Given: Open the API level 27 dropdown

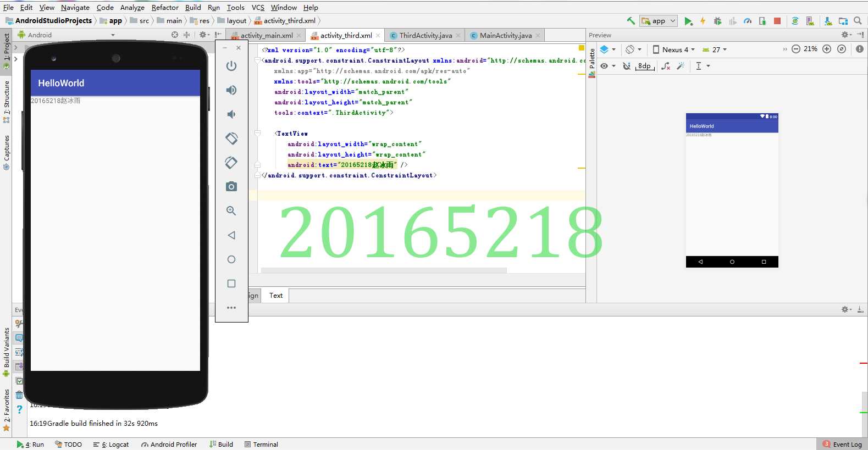Looking at the screenshot, I should click(x=714, y=49).
